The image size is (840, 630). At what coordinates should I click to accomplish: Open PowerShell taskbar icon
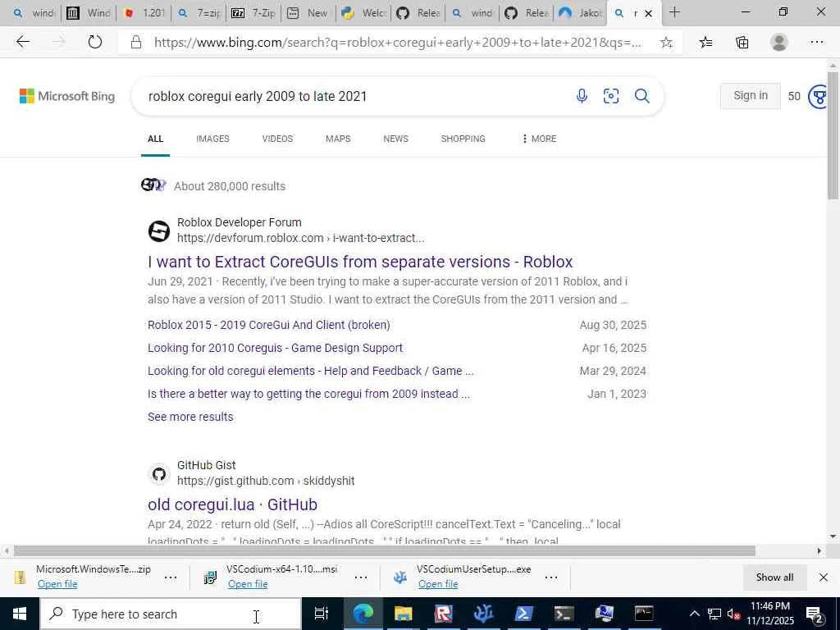tap(523, 614)
